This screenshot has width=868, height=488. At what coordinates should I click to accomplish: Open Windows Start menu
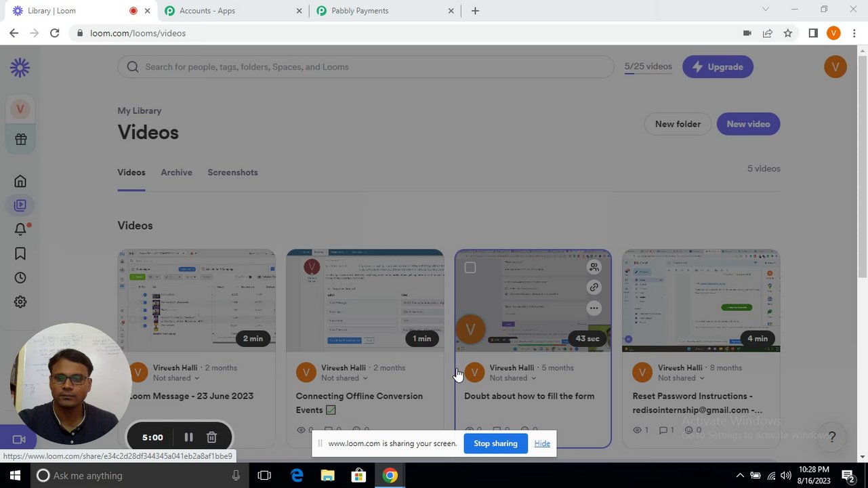(14, 476)
